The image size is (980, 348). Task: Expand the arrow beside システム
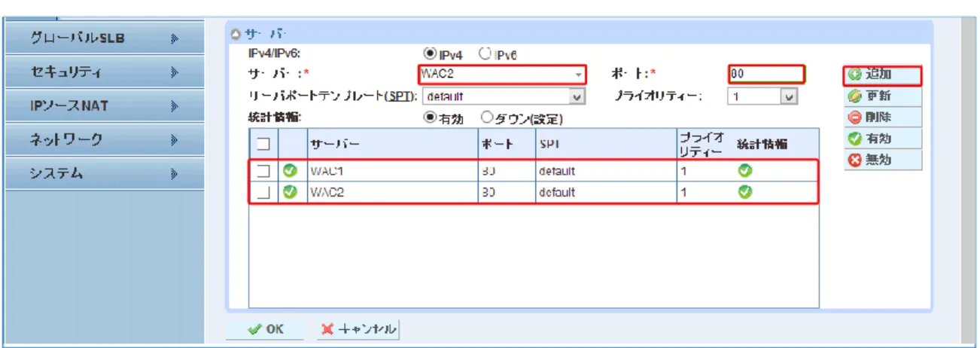[175, 175]
